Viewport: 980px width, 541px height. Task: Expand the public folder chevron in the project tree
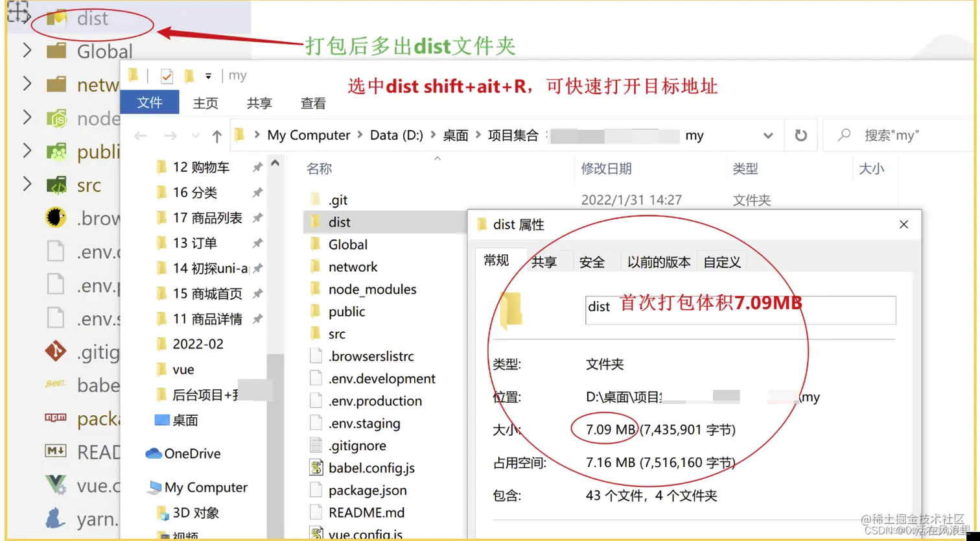[x=27, y=151]
